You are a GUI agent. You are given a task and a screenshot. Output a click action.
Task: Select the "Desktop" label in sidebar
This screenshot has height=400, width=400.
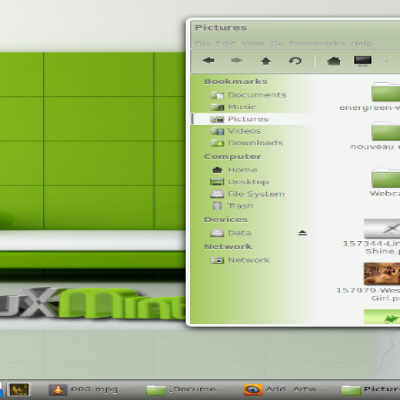[248, 182]
